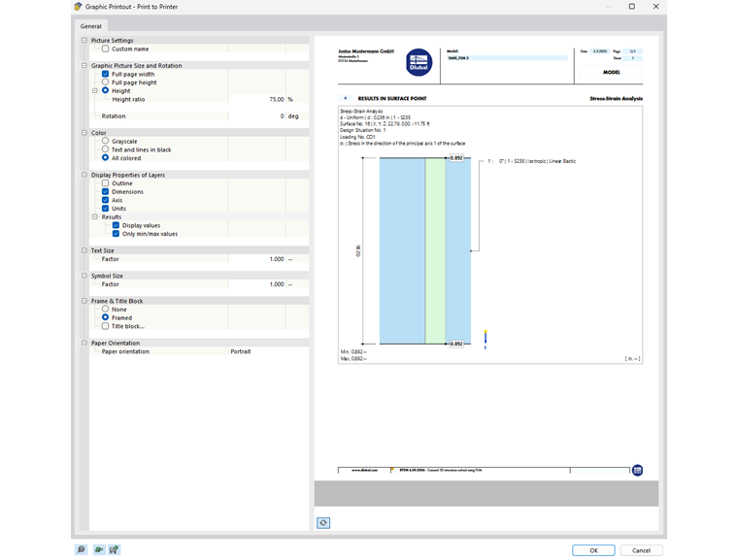
Task: Toggle the Axis checkbox
Action: [106, 200]
